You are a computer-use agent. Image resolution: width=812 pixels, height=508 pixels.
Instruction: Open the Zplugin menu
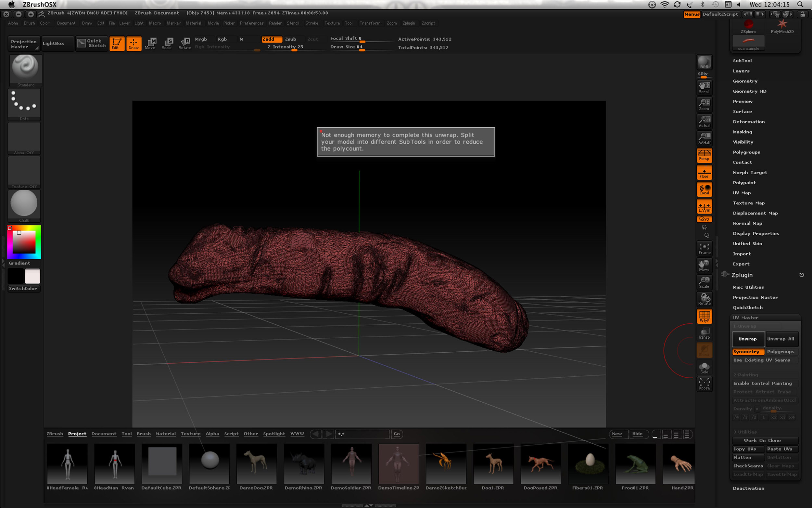tap(409, 23)
